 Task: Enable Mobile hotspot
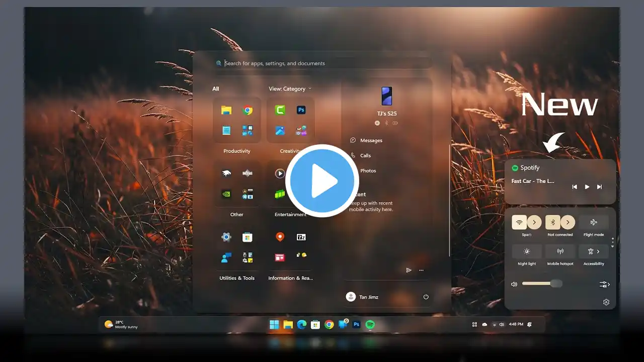point(560,251)
